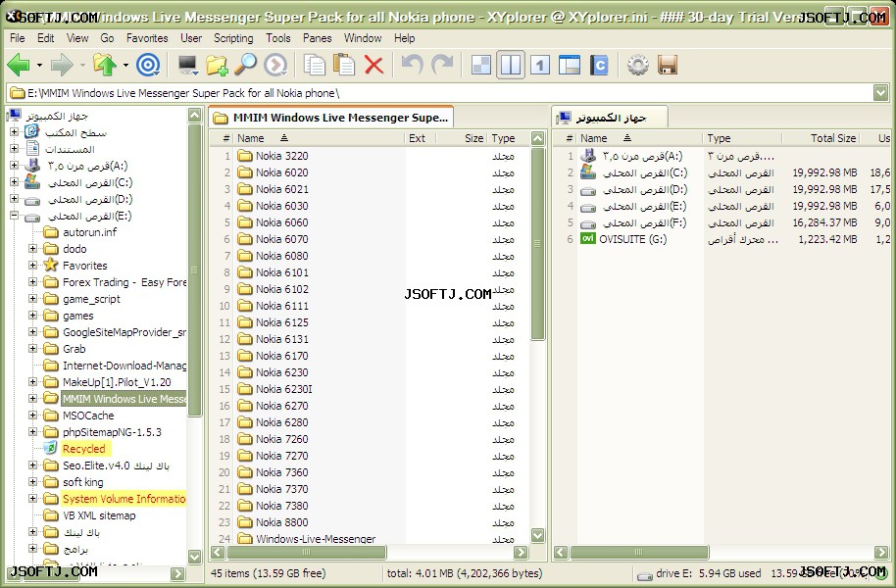Viewport: 896px width, 588px height.
Task: Sort left pane by Size column
Action: [462, 138]
